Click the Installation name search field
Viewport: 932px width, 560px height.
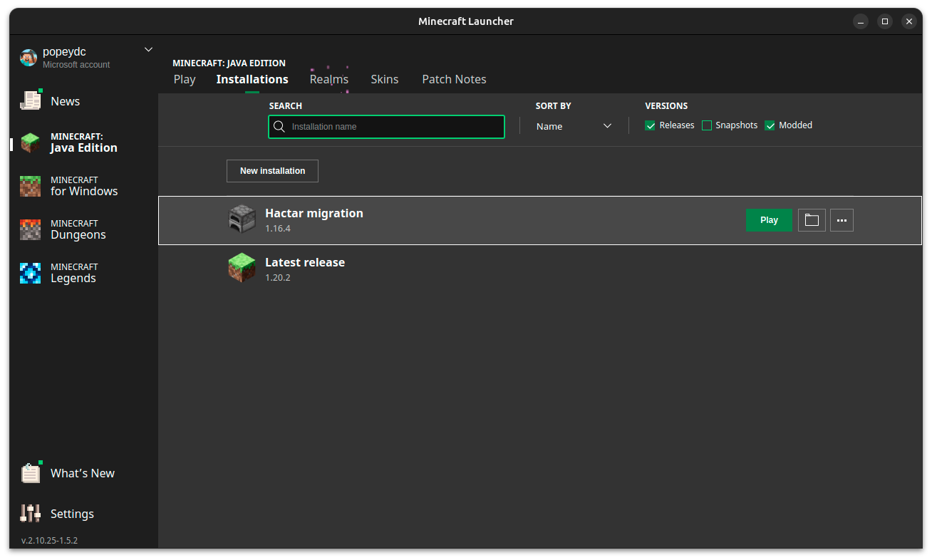(x=387, y=127)
